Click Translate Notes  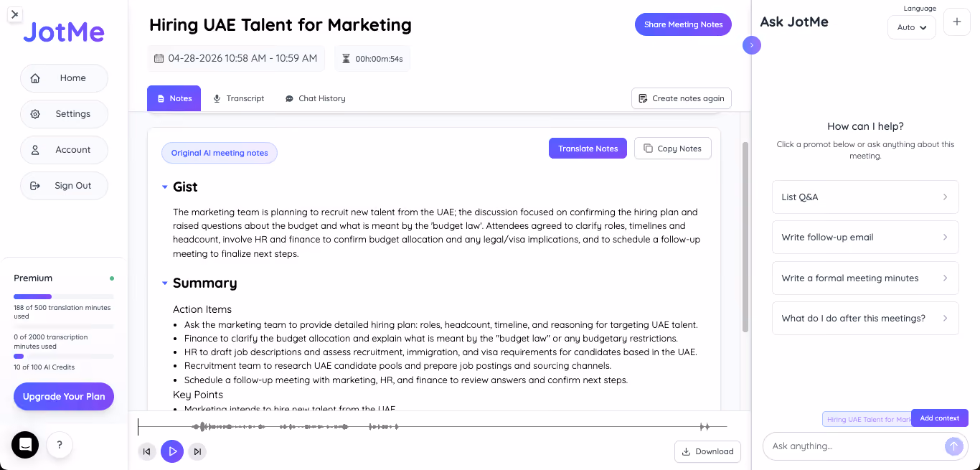point(588,149)
